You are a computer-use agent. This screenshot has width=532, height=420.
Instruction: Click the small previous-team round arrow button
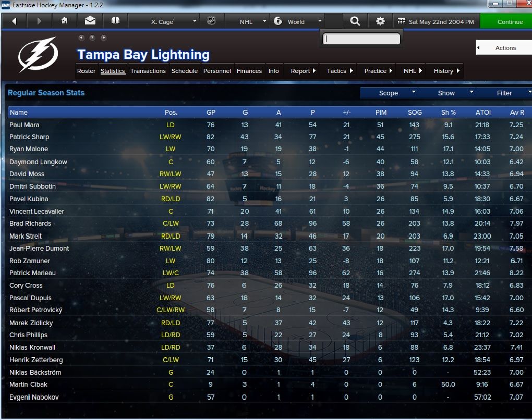click(81, 38)
